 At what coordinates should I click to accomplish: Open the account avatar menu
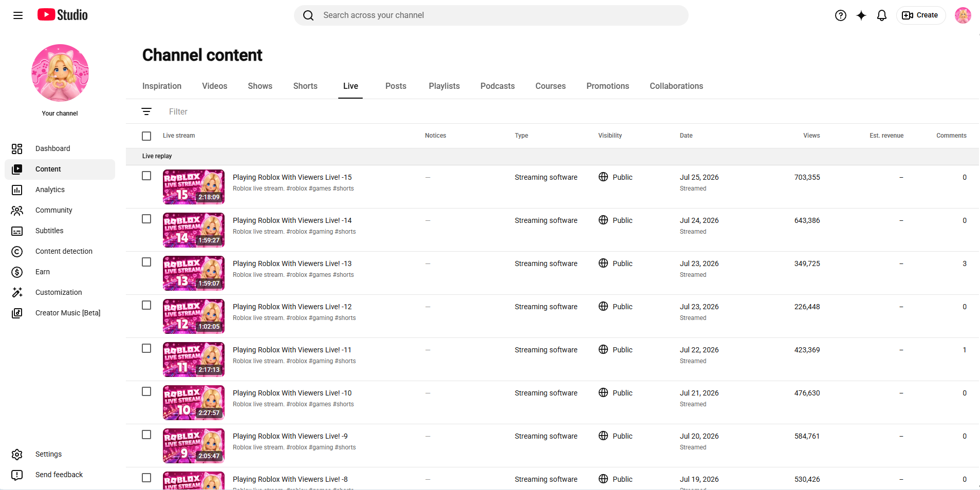pyautogui.click(x=963, y=15)
